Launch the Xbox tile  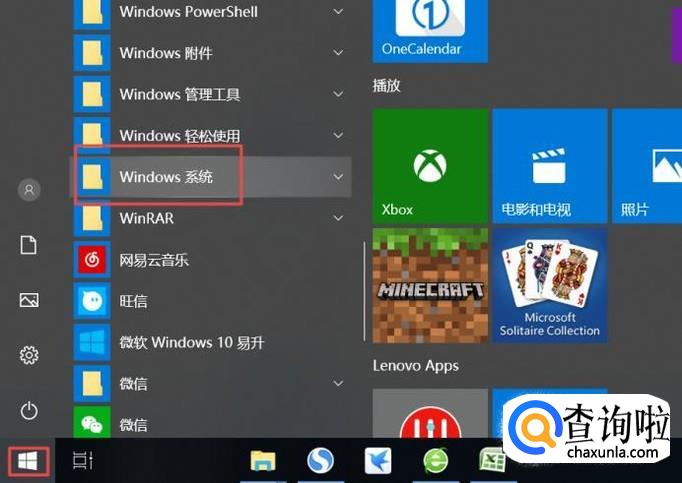[429, 166]
